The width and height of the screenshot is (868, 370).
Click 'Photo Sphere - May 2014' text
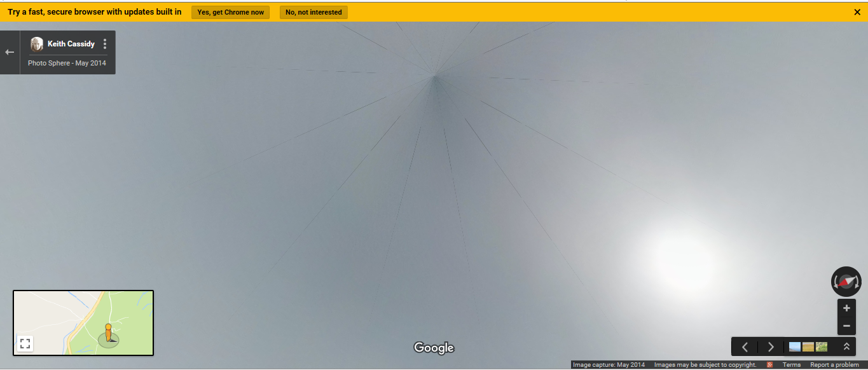pyautogui.click(x=67, y=63)
